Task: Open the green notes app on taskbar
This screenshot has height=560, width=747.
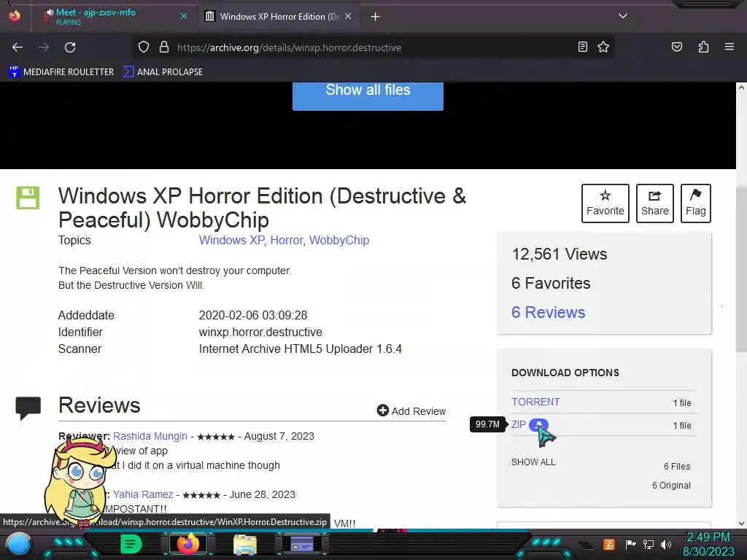Action: coord(131,544)
